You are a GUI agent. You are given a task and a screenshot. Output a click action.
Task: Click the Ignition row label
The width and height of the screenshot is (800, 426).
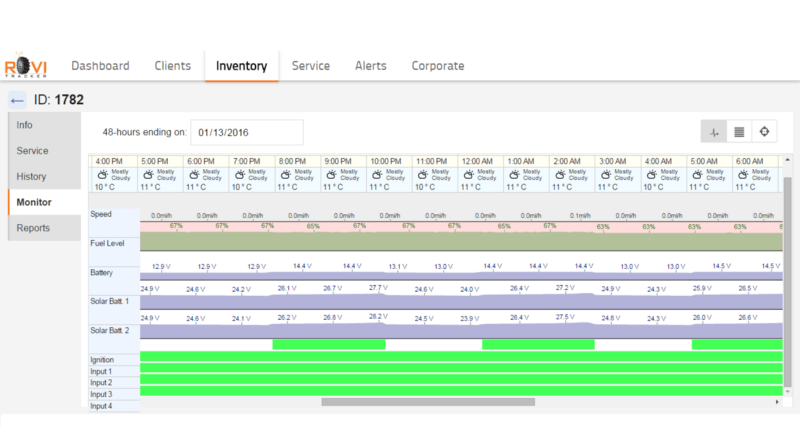pos(102,360)
